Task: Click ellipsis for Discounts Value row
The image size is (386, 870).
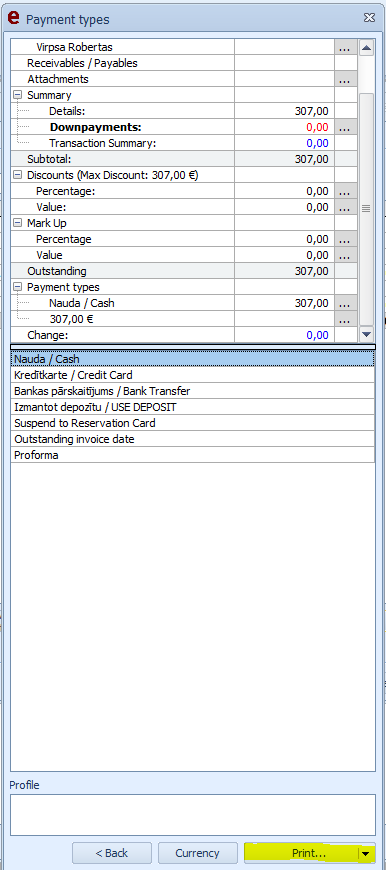Action: 346,208
